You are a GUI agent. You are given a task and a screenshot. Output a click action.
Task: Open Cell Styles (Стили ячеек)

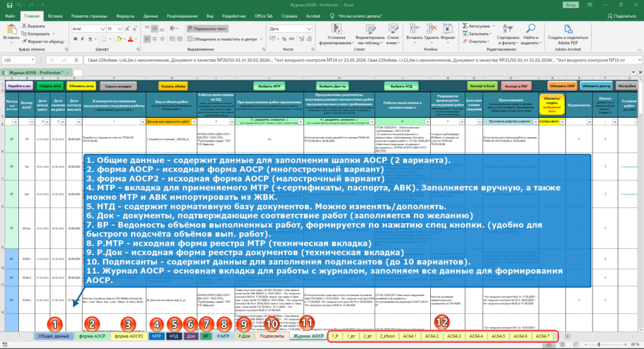(393, 35)
